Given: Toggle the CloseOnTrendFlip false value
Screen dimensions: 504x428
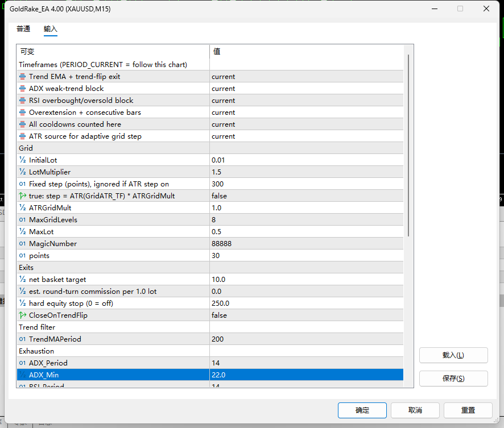Looking at the screenshot, I should coord(306,315).
